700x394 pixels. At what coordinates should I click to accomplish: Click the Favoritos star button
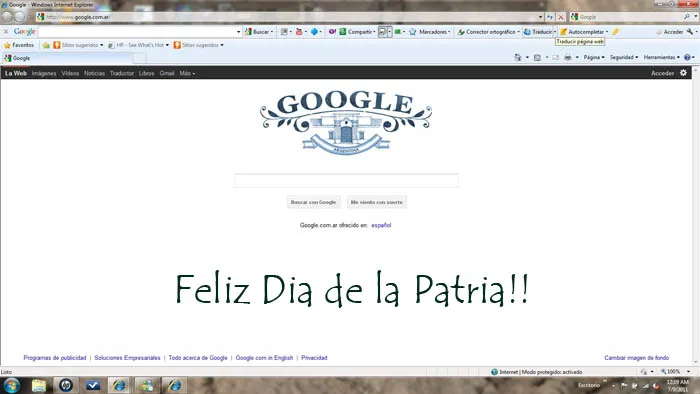[x=19, y=45]
